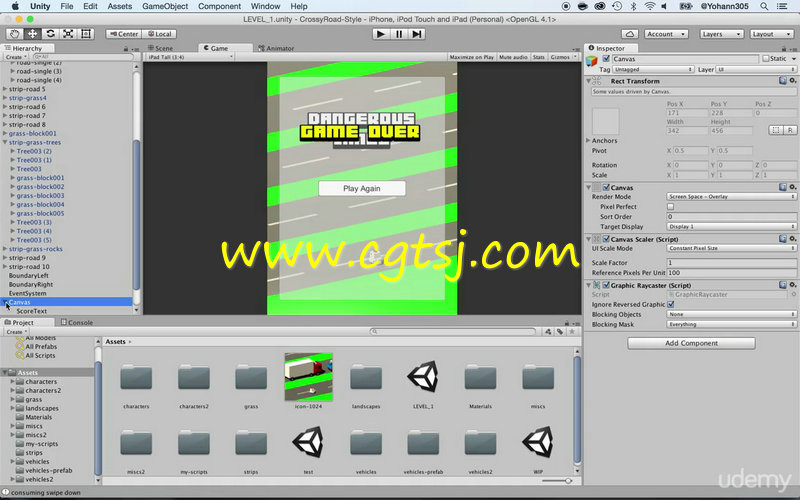Select the Scale tool

pyautogui.click(x=68, y=34)
